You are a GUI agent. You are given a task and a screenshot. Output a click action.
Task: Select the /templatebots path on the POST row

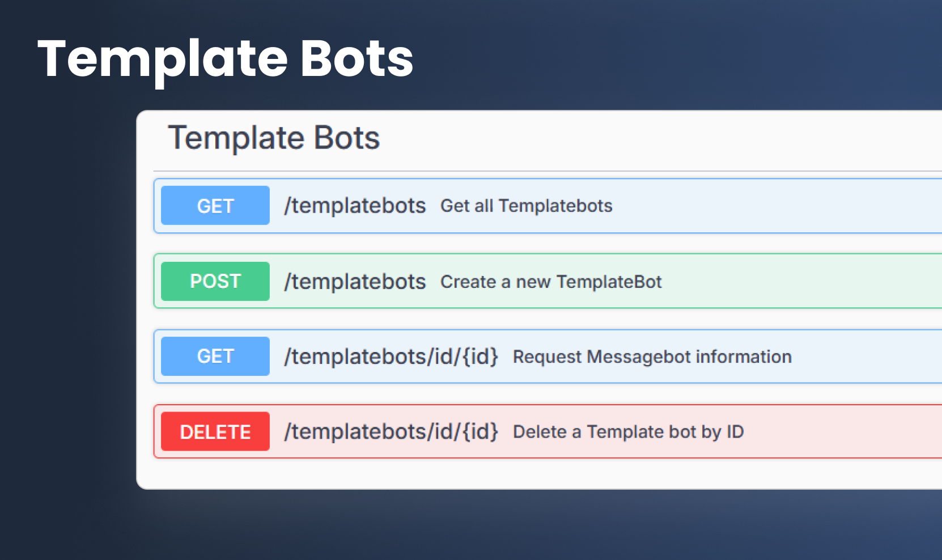pyautogui.click(x=355, y=281)
